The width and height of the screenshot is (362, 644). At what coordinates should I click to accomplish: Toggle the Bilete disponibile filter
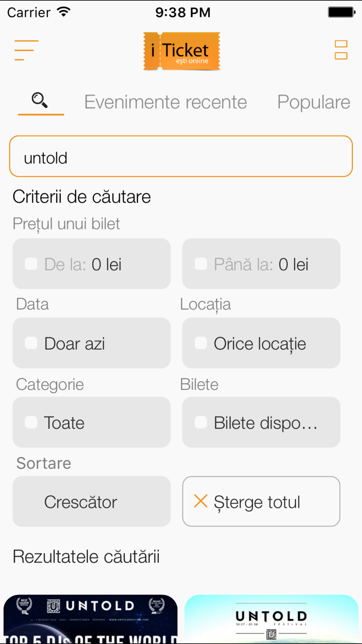coord(261,422)
